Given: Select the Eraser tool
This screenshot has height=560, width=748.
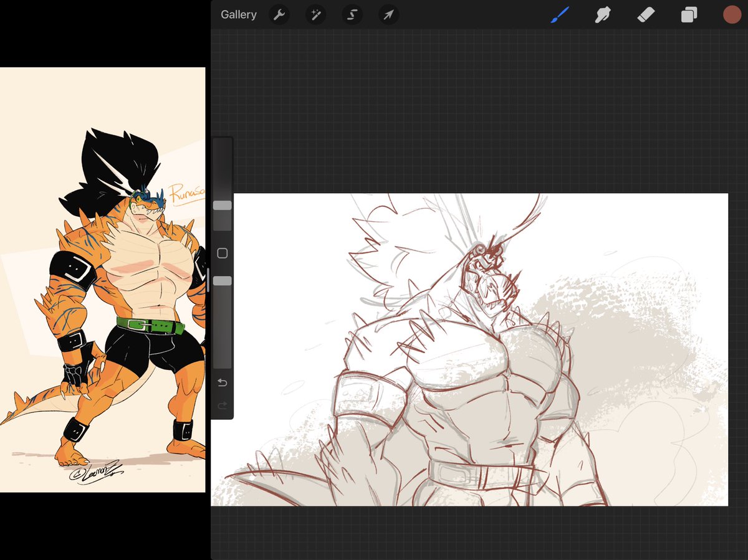Looking at the screenshot, I should 646,14.
